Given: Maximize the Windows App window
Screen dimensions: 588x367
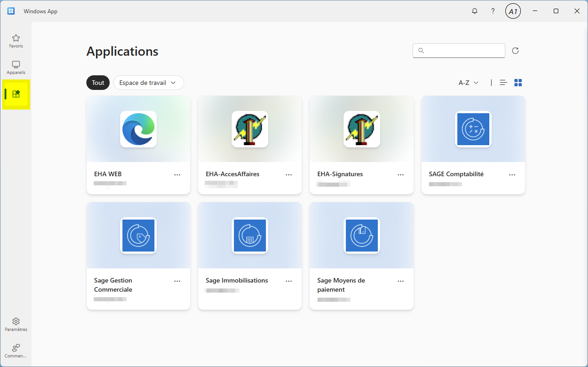Looking at the screenshot, I should [x=556, y=11].
